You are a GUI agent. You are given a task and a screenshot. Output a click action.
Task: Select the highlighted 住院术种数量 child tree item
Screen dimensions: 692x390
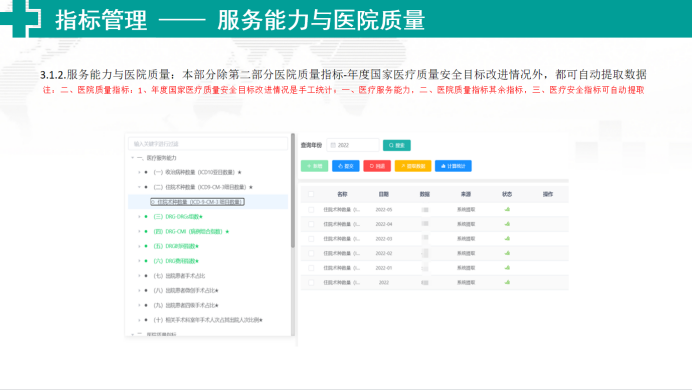[x=197, y=202]
